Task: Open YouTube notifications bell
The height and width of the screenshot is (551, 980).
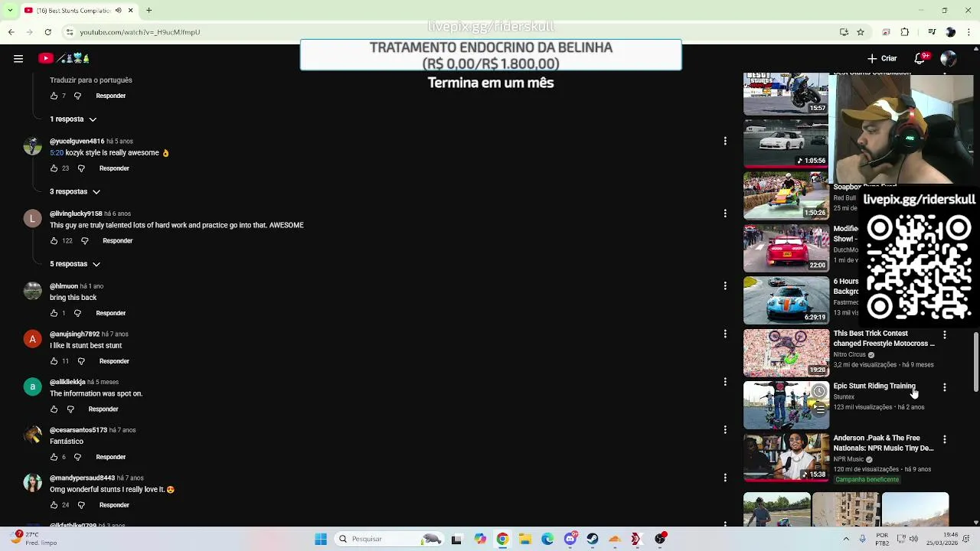Action: coord(920,58)
